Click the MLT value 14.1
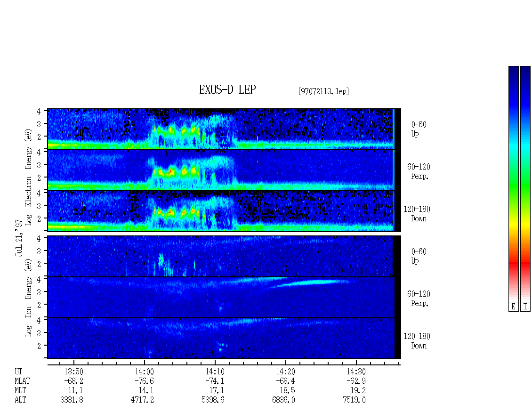 point(146,391)
